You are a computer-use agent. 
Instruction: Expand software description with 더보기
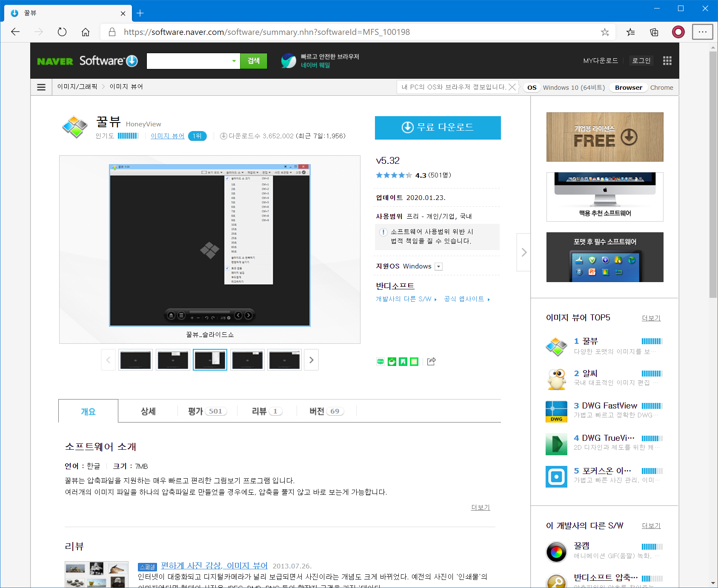(481, 507)
